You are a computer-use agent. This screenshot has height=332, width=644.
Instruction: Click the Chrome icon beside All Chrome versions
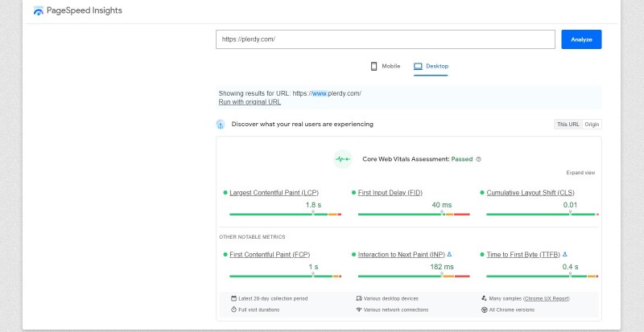point(485,309)
